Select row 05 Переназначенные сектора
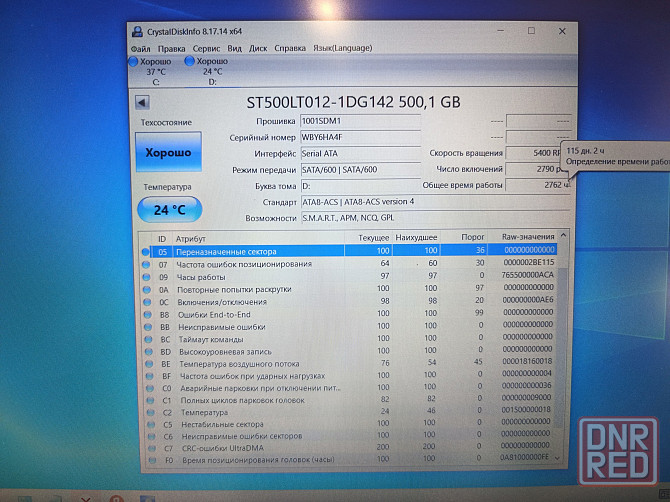This screenshot has height=502, width=670. [x=349, y=251]
